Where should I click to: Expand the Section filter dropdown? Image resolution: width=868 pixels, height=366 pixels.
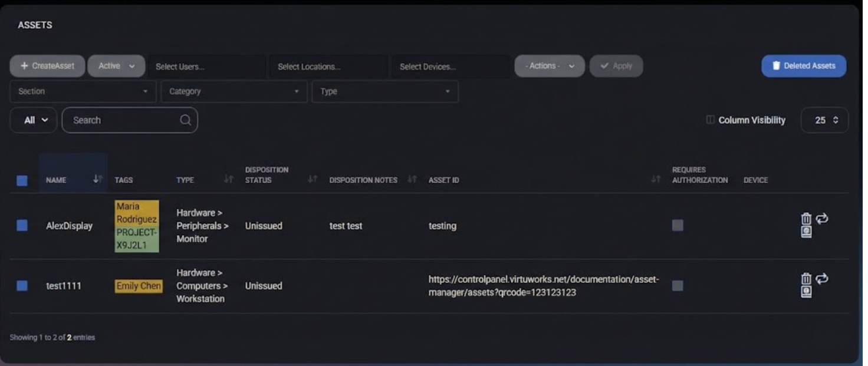pos(83,91)
